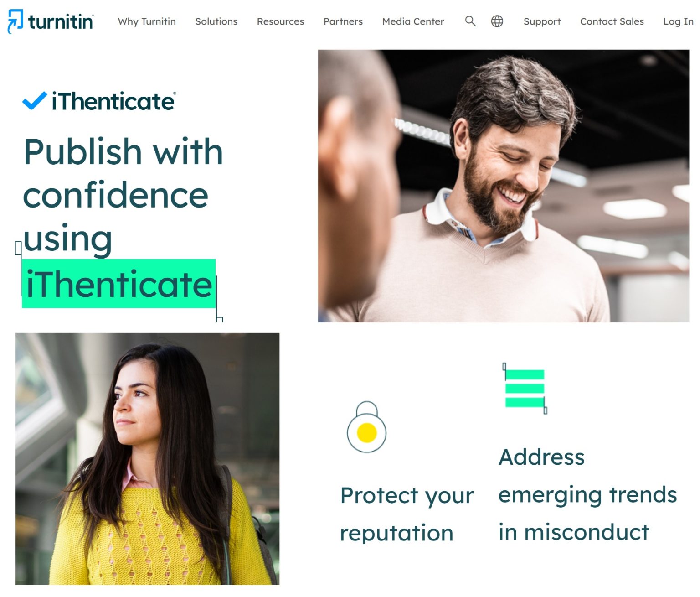Screen dimensions: 700x597
Task: Open the Why Turnitin menu
Action: coord(147,21)
